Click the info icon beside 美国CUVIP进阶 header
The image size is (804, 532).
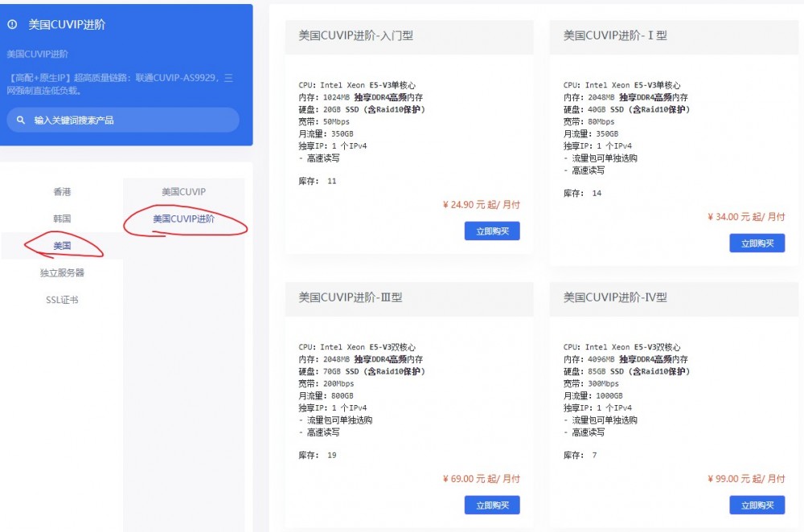[x=11, y=25]
